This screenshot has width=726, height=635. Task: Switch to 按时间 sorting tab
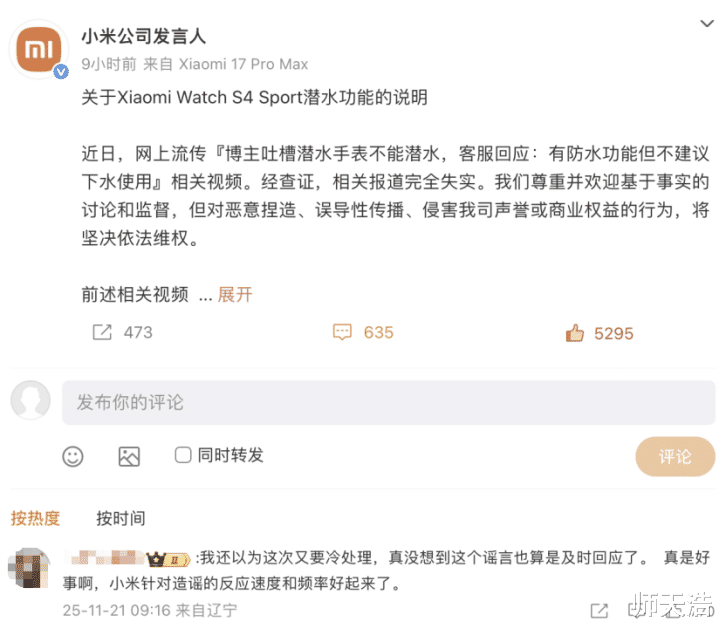(x=120, y=518)
